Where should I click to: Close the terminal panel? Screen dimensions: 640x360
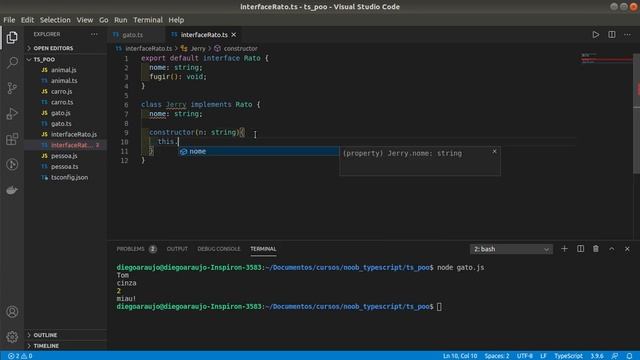point(627,249)
